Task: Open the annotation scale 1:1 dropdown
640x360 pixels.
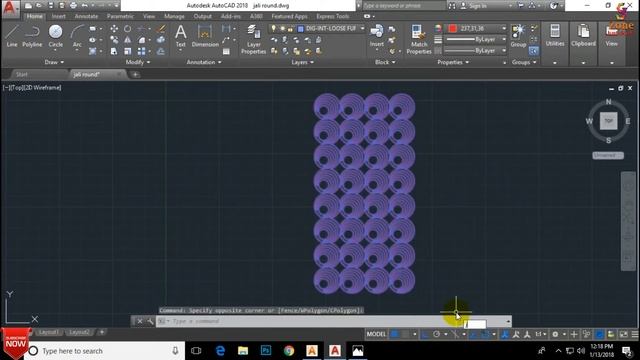Action: coord(540,334)
